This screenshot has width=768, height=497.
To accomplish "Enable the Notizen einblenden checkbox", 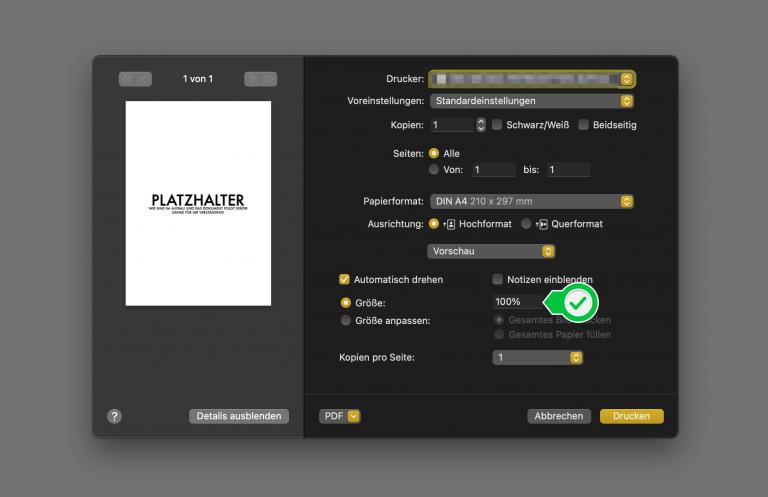I will 498,279.
